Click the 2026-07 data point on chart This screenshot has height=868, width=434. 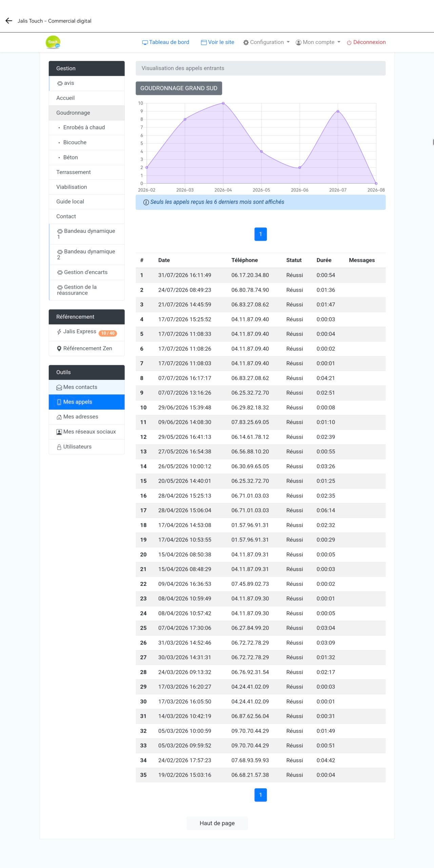coord(338,111)
